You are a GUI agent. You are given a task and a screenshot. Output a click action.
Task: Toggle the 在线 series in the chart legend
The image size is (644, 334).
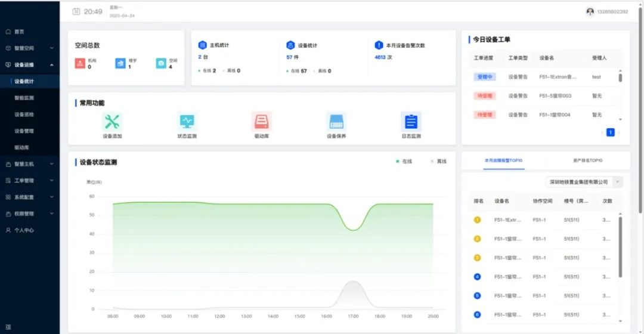tap(404, 162)
